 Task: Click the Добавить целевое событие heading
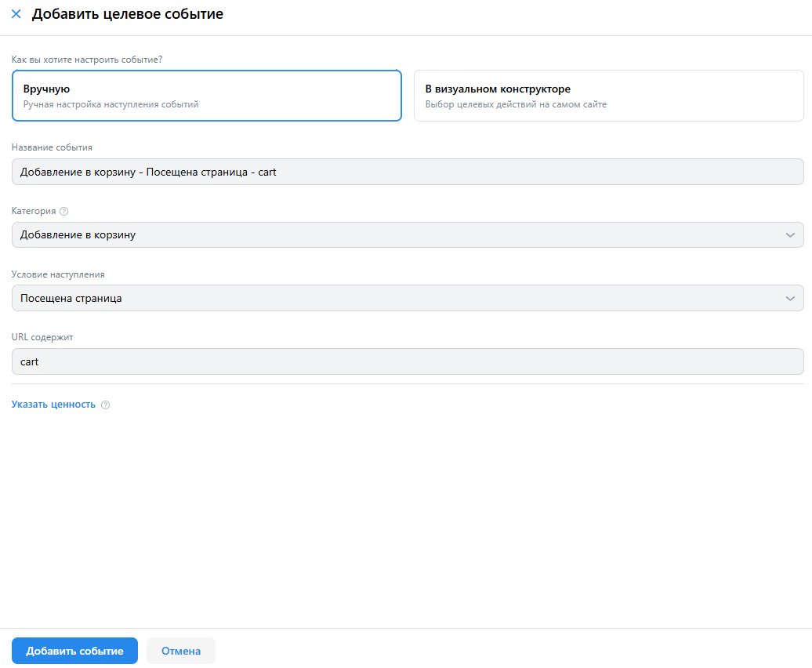coord(127,14)
